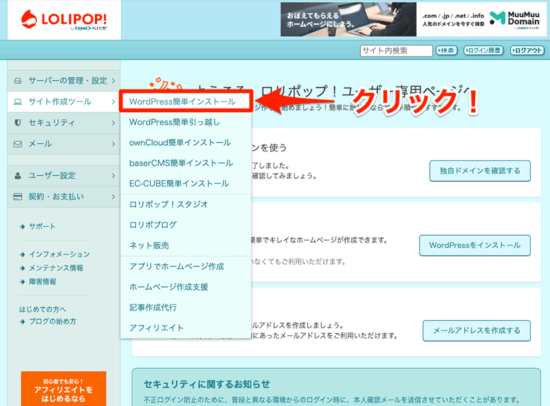Open 契約・お支払い sidebar menu
This screenshot has height=406, width=550.
click(x=63, y=197)
